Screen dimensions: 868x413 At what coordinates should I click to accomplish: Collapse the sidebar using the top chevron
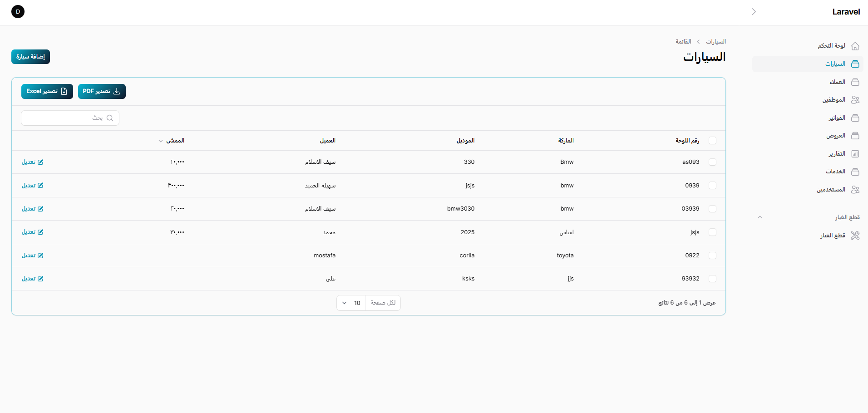754,12
